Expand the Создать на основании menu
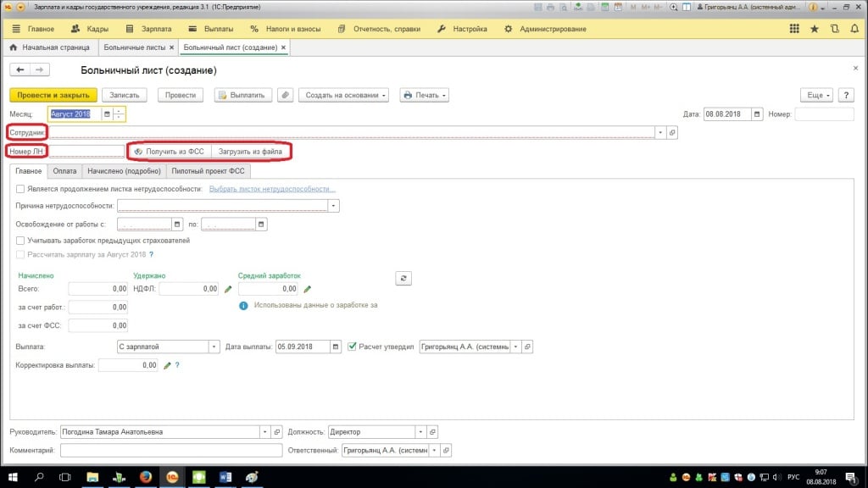 [347, 95]
